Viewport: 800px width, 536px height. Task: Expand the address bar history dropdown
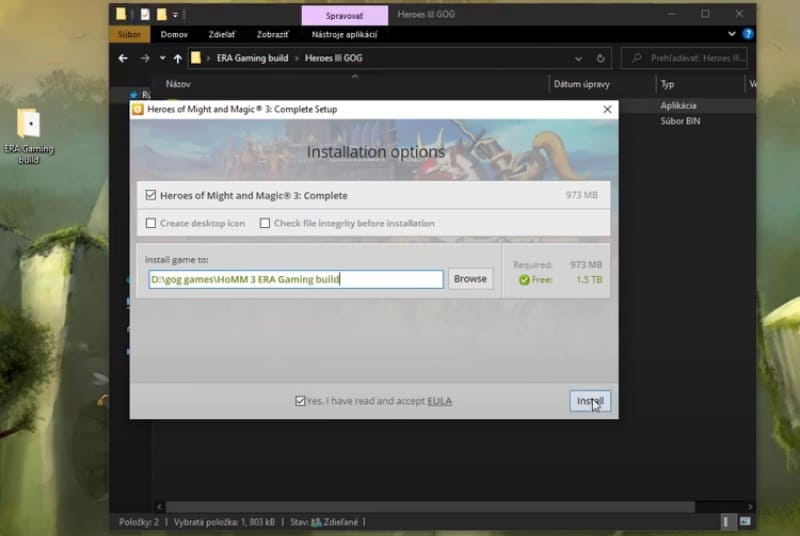pos(578,58)
